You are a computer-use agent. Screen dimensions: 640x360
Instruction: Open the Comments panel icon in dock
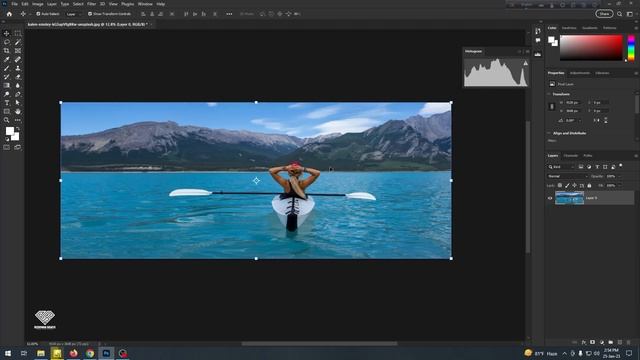pos(538,40)
